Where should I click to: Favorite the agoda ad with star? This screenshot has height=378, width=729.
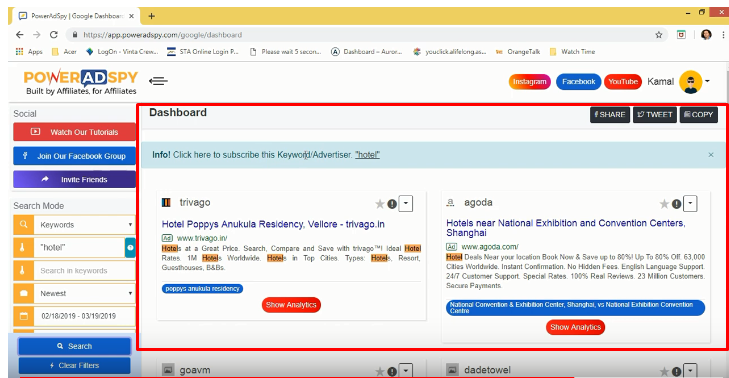(x=664, y=204)
